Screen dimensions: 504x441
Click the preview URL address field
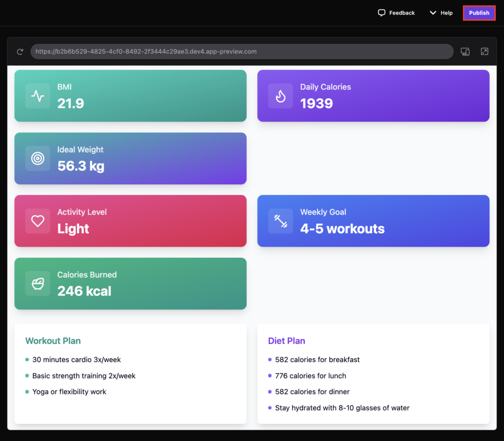tap(242, 51)
